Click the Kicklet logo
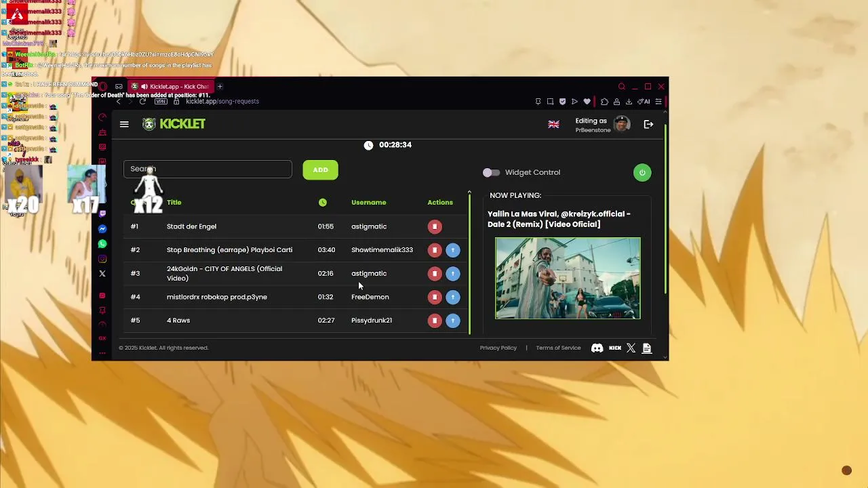Screen dimensions: 868x488 click(x=174, y=124)
